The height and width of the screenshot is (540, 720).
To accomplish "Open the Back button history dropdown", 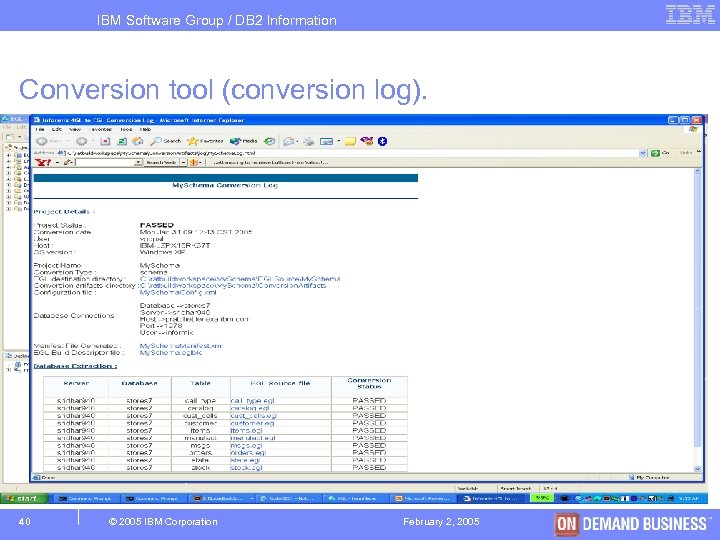I will coord(67,141).
